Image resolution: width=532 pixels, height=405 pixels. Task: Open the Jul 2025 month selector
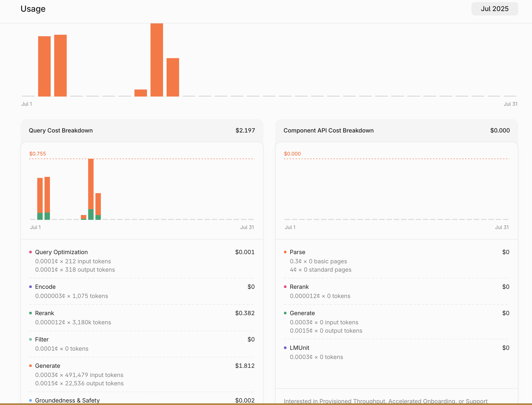pos(494,9)
